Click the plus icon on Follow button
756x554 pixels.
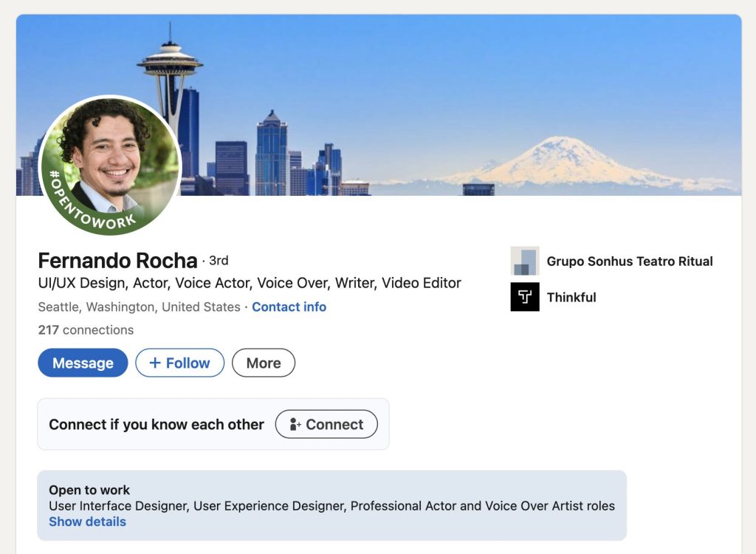coord(155,363)
